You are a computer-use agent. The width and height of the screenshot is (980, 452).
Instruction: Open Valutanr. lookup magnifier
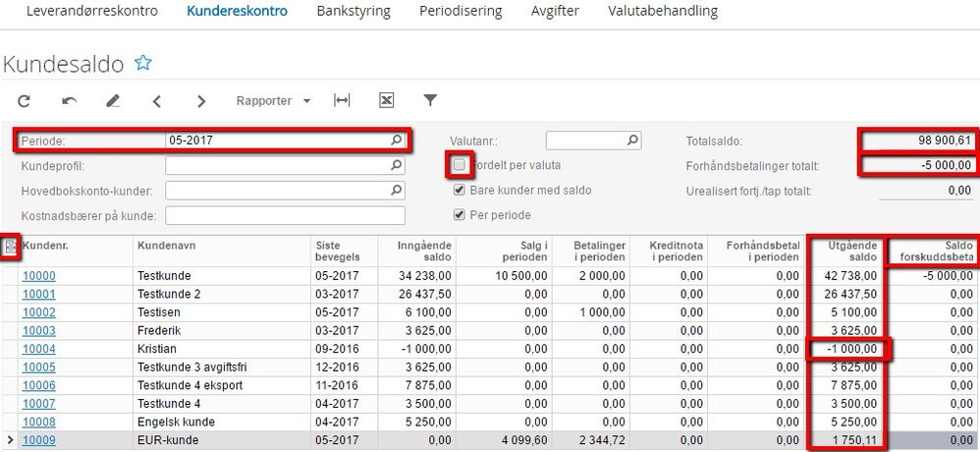click(632, 141)
